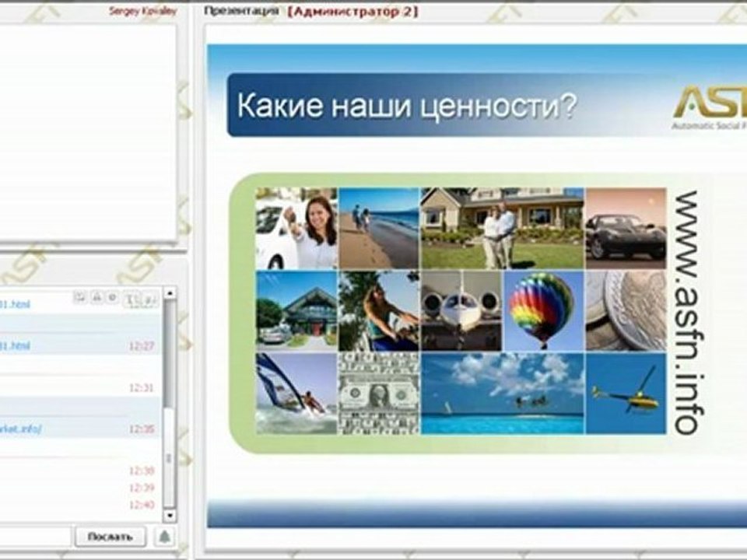The height and width of the screenshot is (560, 747).
Task: Click the chat scrollbar up arrow
Action: coord(169,292)
